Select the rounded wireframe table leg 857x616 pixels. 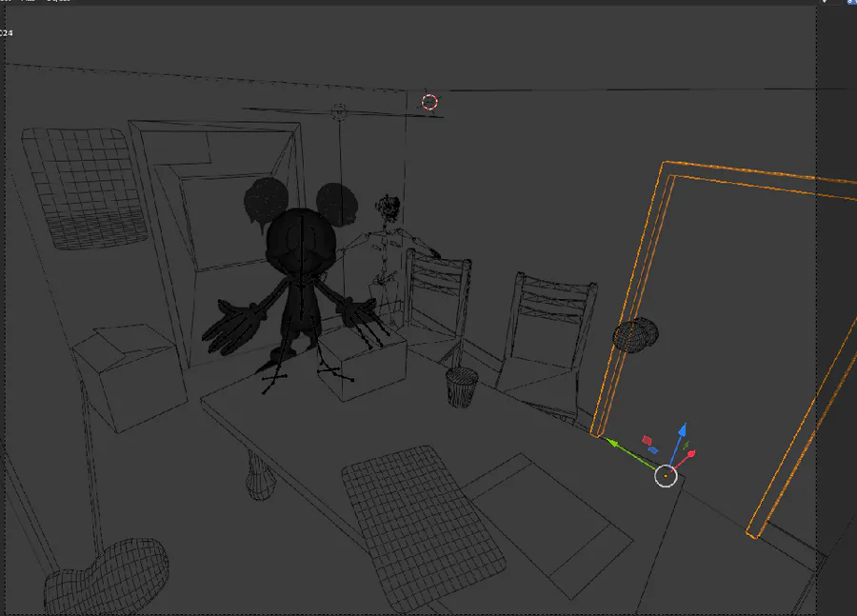[260, 475]
